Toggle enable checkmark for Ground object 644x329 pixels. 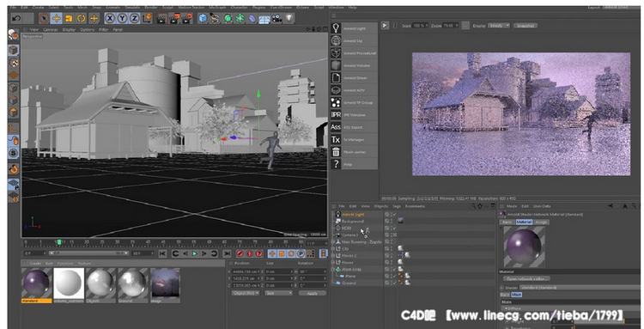[x=394, y=283]
